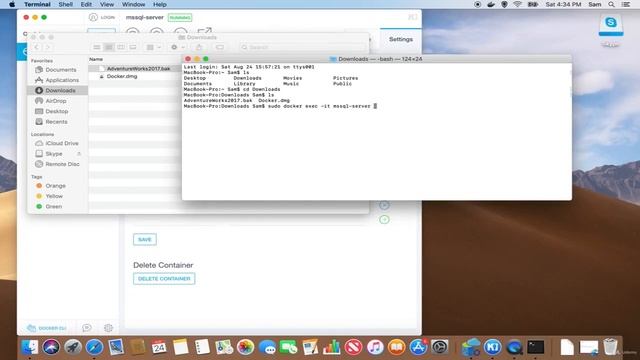Open Kitematic icon in the Dock

click(x=493, y=347)
